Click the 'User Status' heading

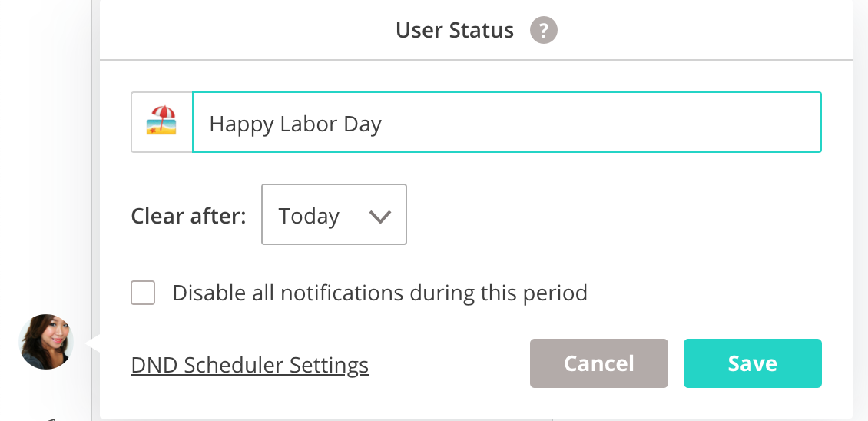(x=455, y=30)
